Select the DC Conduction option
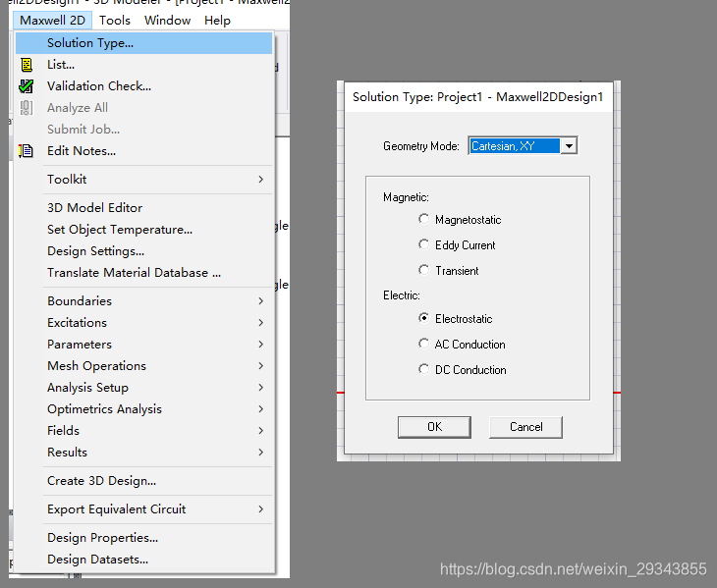The height and width of the screenshot is (588, 717). [424, 370]
